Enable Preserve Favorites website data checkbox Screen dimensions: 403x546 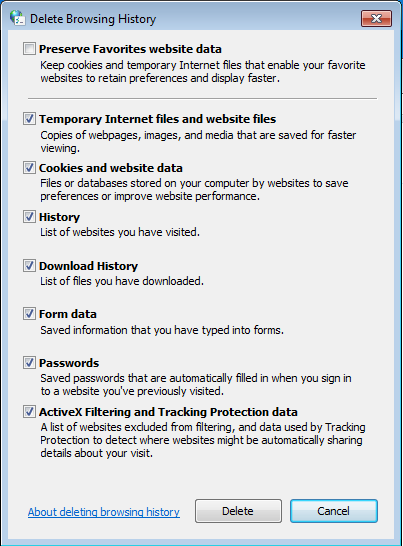pos(29,49)
